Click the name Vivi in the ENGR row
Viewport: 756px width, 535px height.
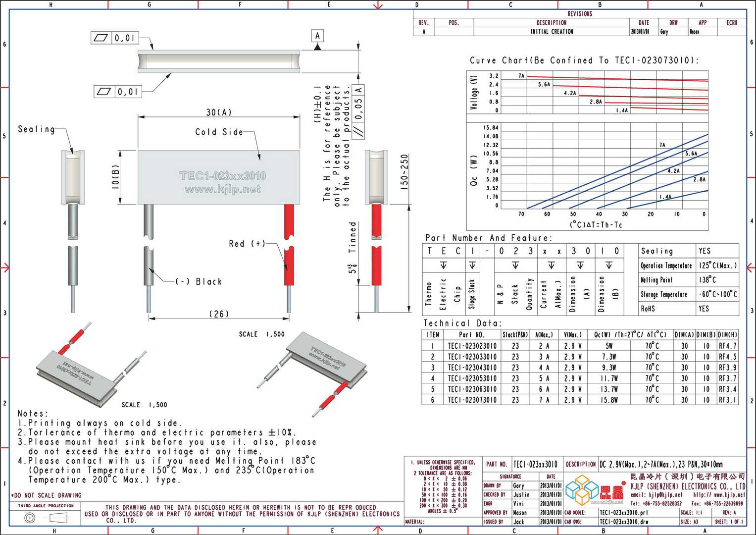(x=518, y=503)
